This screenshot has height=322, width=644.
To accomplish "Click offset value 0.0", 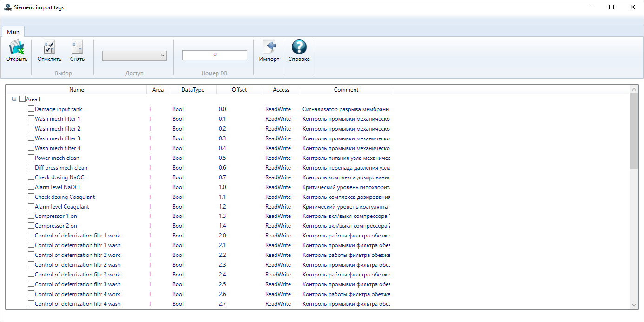I will 223,109.
